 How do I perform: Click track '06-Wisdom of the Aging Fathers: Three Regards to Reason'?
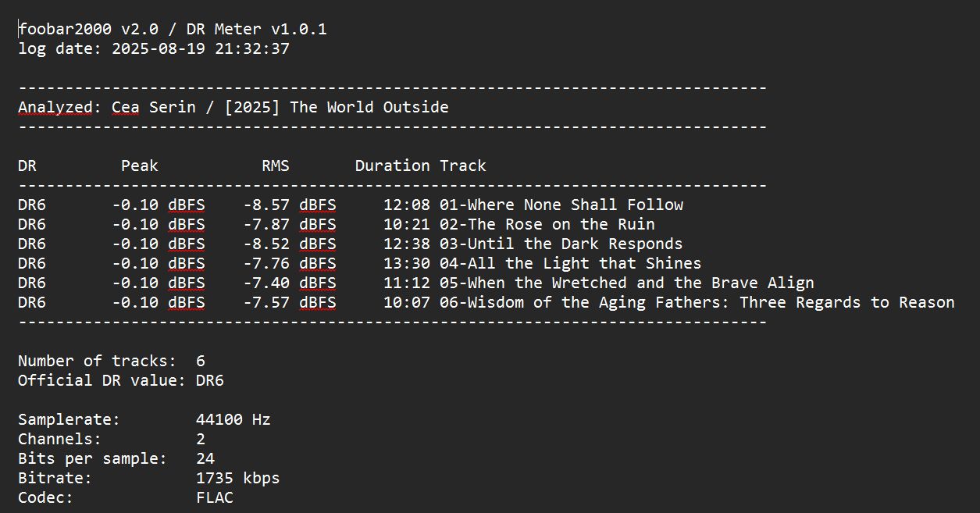coord(697,302)
